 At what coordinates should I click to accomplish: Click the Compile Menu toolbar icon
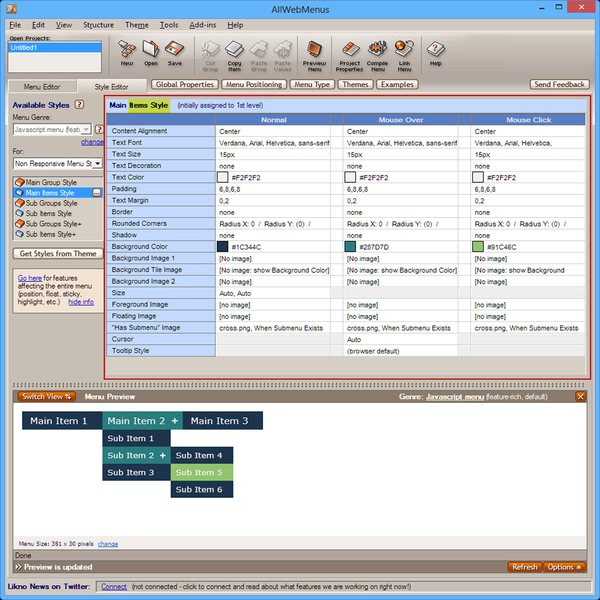click(x=377, y=56)
